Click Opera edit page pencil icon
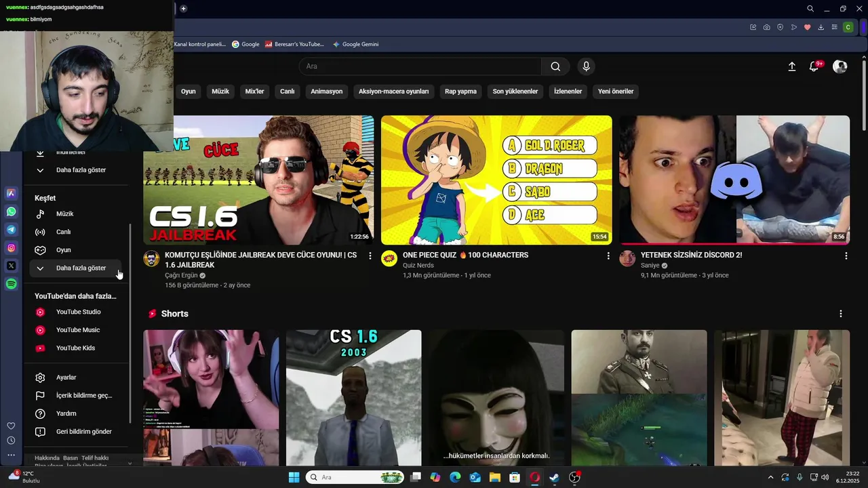Screen dimensions: 868x488 (x=753, y=27)
